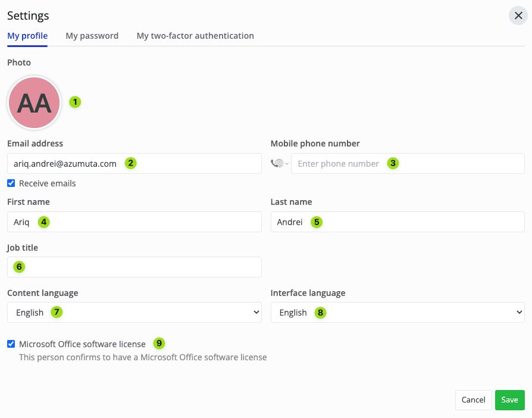Viewport: 532px width, 418px height.
Task: Click the X icon to close Settings
Action: 517,15
